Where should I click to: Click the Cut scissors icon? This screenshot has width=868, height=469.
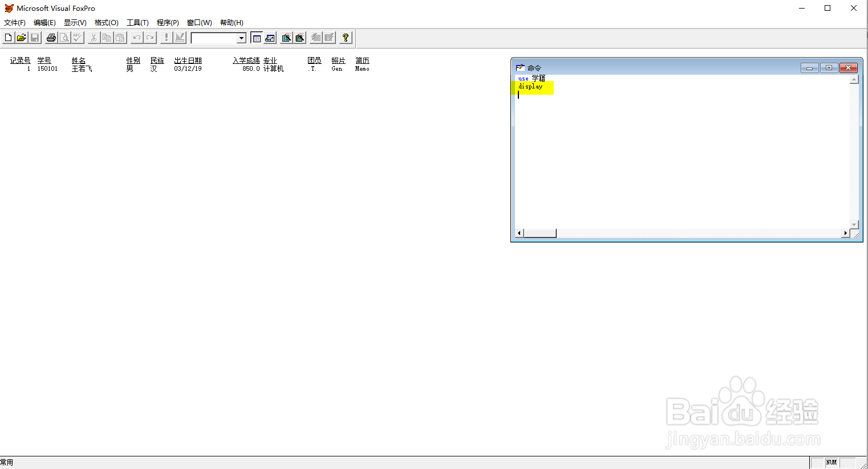94,38
